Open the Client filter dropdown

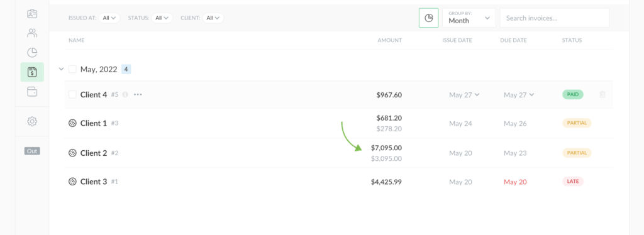point(213,18)
